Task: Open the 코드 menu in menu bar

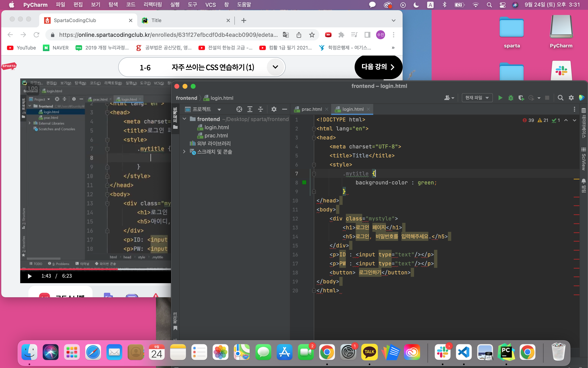Action: coord(131,5)
